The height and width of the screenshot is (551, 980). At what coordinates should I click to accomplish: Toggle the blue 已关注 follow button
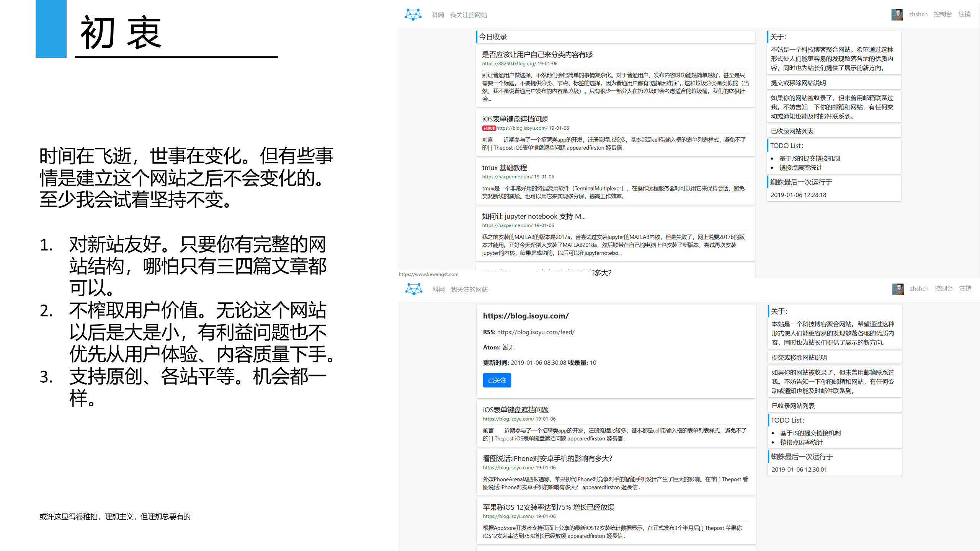497,380
